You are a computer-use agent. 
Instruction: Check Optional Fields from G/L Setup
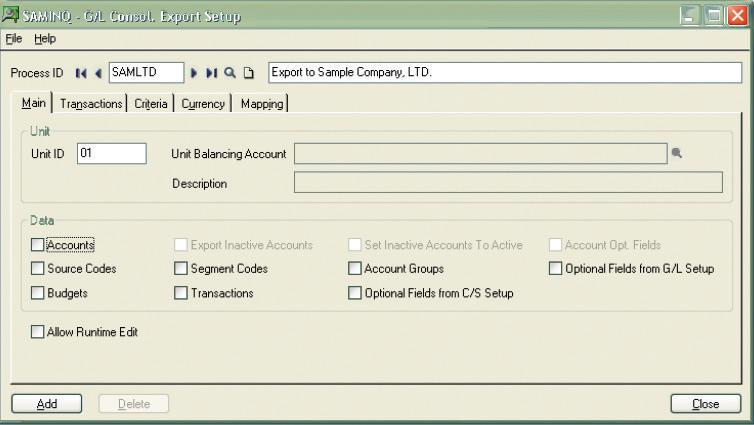tap(556, 269)
